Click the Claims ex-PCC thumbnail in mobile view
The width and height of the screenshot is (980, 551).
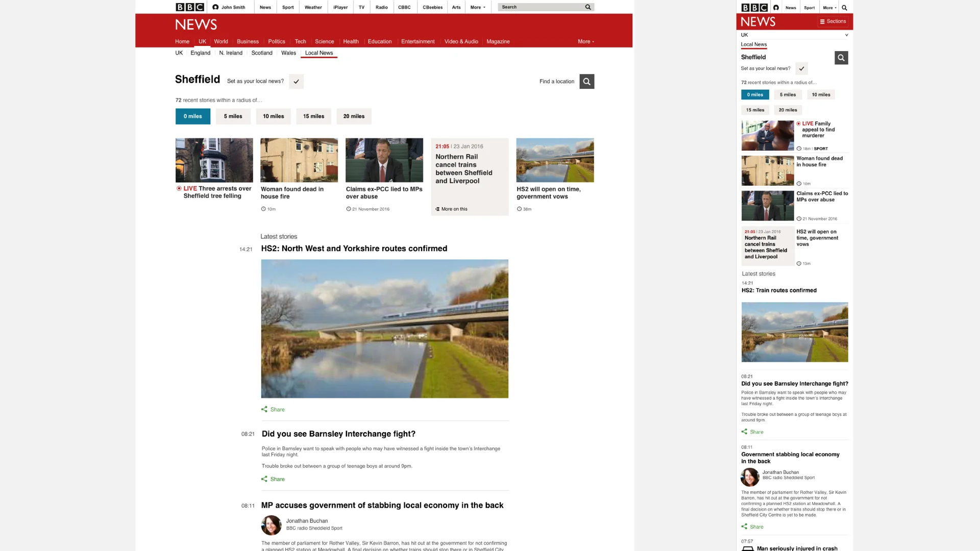click(768, 206)
